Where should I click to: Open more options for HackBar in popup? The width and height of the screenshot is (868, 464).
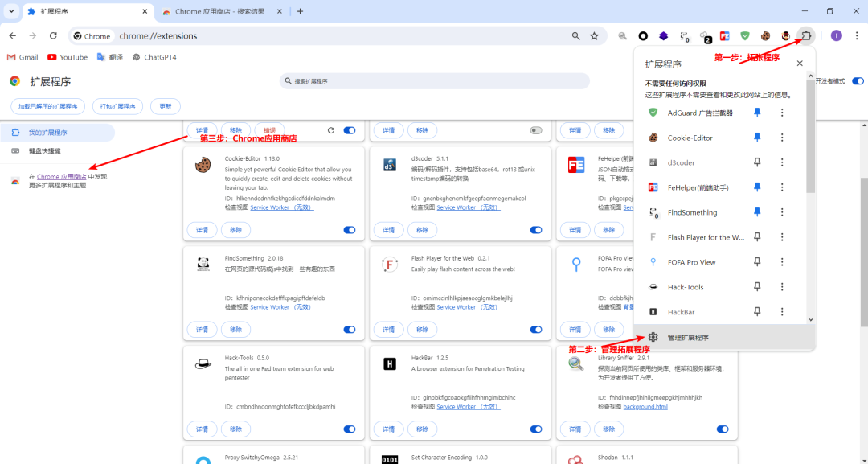point(782,312)
